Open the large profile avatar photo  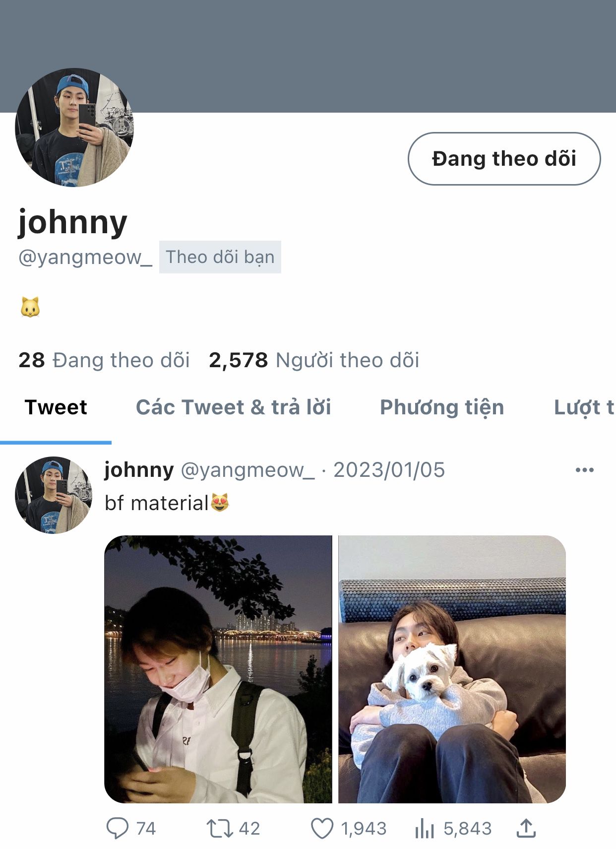[x=74, y=128]
